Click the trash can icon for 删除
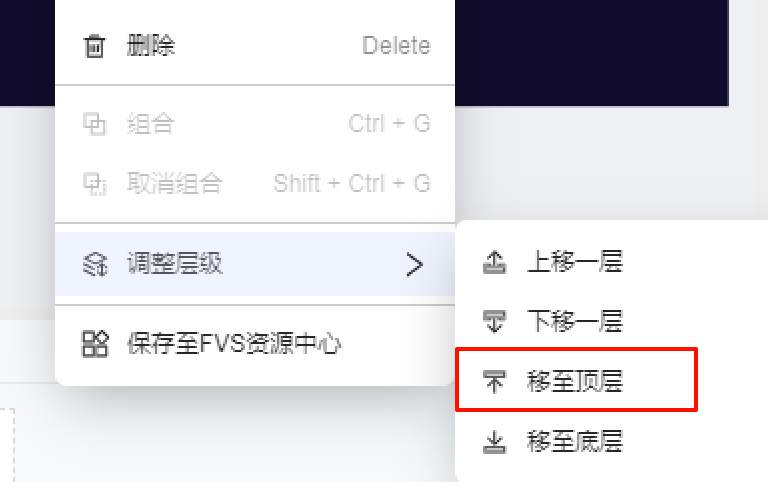The width and height of the screenshot is (768, 482). click(x=95, y=46)
